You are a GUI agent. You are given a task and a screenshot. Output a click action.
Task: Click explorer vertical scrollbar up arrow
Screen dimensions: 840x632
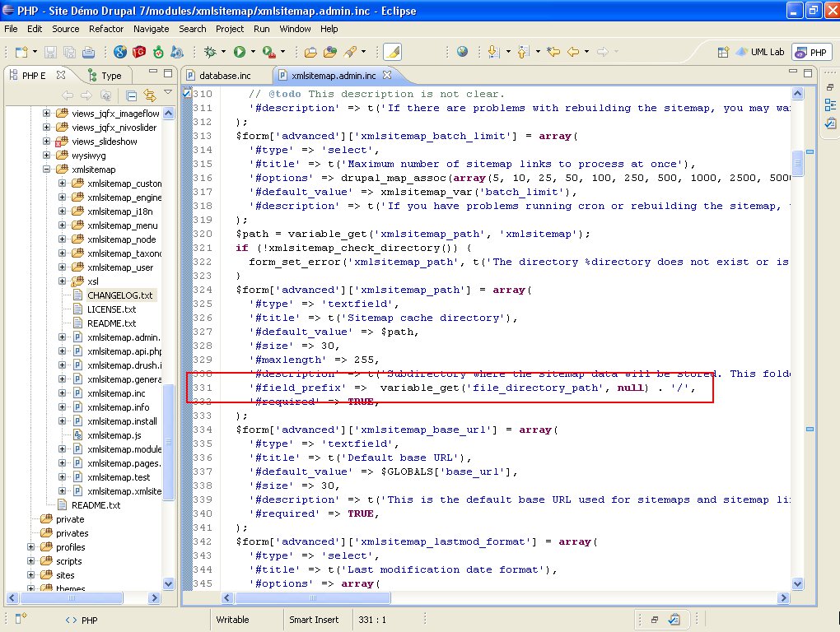point(168,113)
